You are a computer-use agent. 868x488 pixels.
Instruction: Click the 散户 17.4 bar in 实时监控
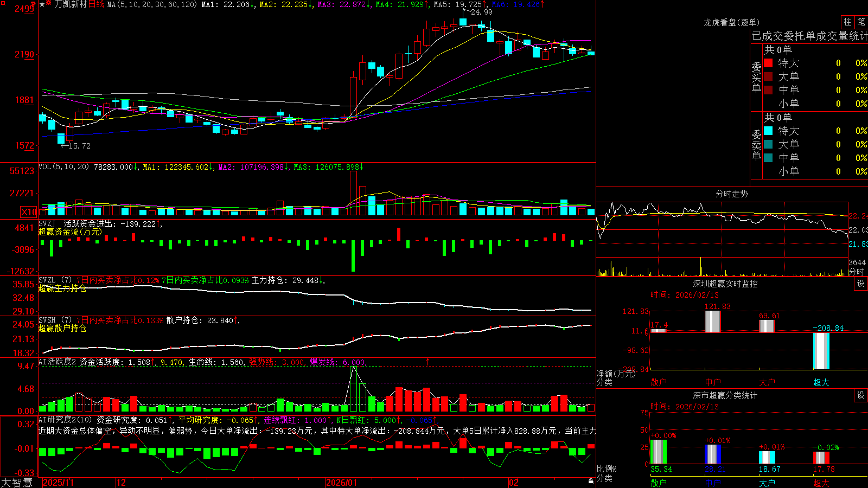point(659,331)
